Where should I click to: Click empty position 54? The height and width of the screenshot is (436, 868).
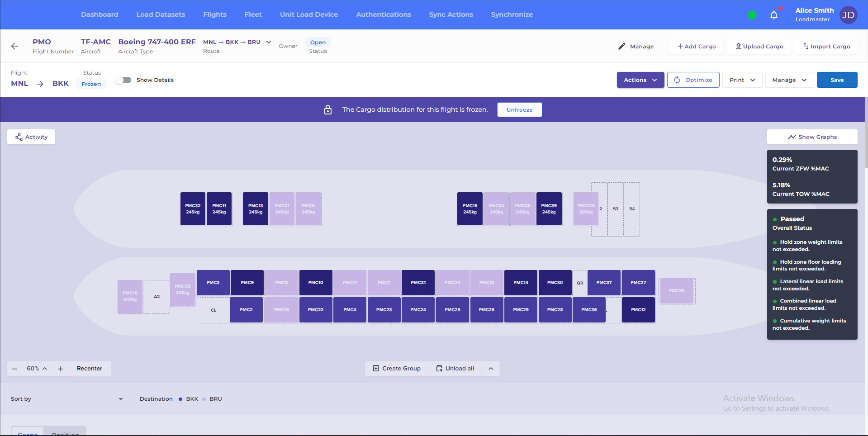coord(632,209)
